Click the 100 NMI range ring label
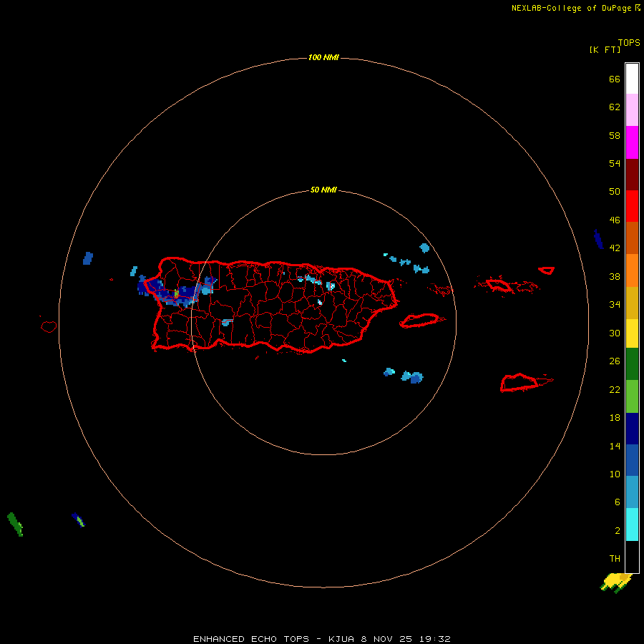This screenshot has height=644, width=644. click(x=323, y=57)
